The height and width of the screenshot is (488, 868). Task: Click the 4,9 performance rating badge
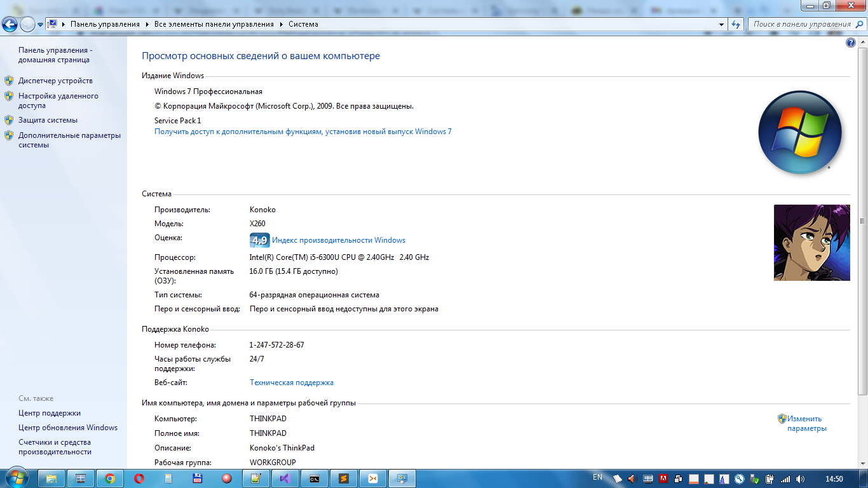259,240
